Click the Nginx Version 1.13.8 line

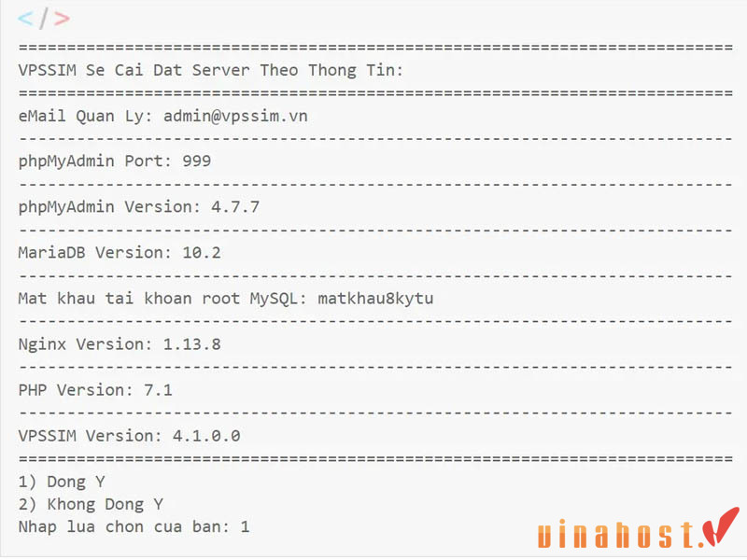(x=120, y=344)
